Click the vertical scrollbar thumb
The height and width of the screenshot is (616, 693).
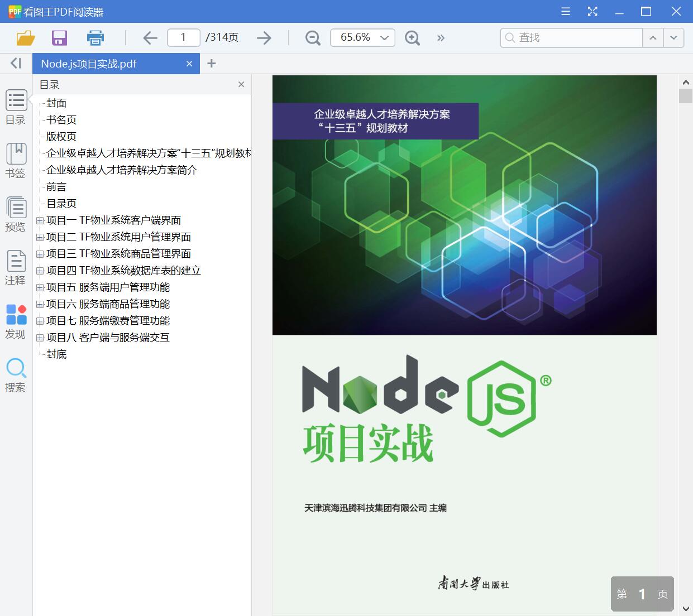686,95
